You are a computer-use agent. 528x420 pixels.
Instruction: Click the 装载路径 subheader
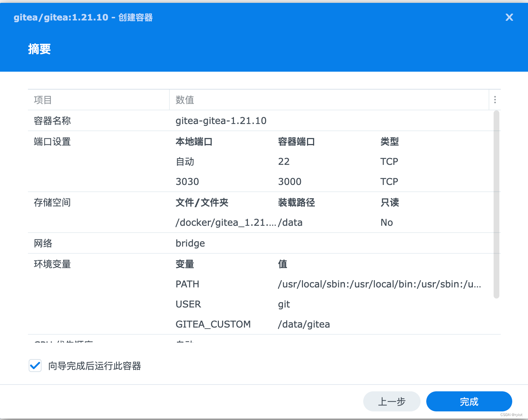(297, 202)
